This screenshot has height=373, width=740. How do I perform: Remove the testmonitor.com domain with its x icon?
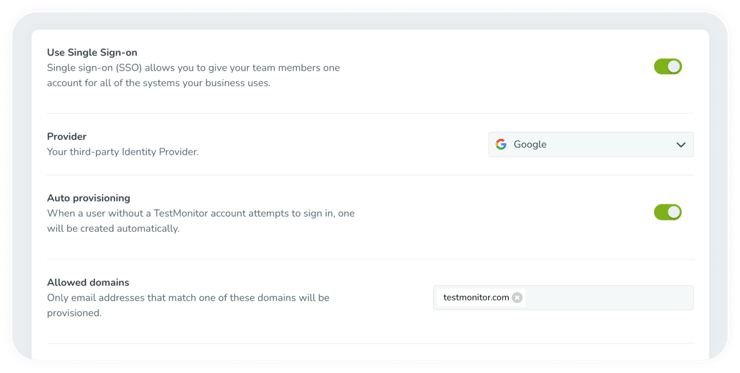click(517, 297)
